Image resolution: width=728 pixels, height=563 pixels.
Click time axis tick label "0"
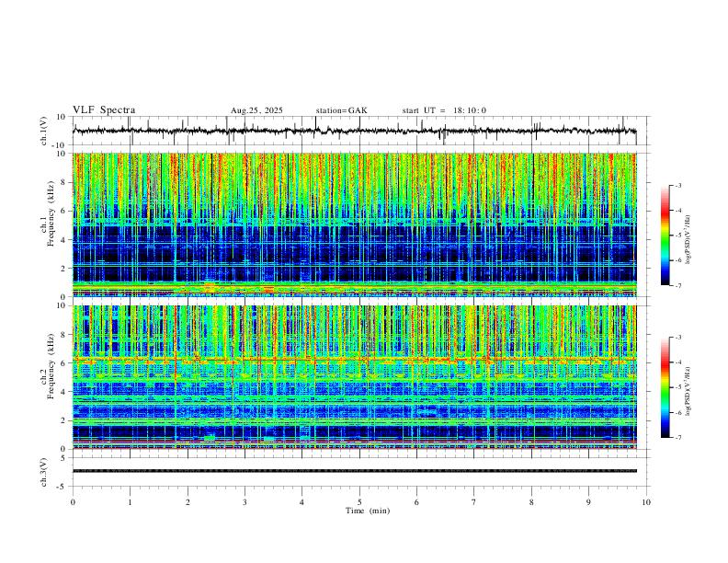pyautogui.click(x=73, y=502)
